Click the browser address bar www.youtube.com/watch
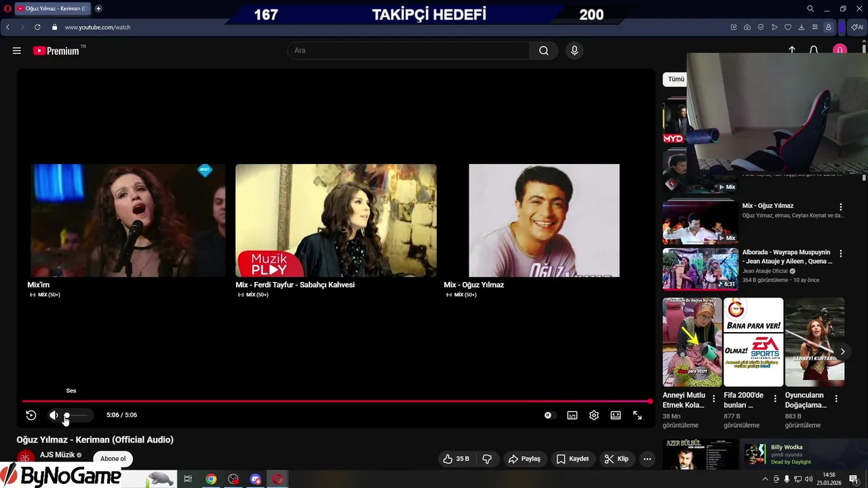Viewport: 868px width, 488px height. pos(98,27)
